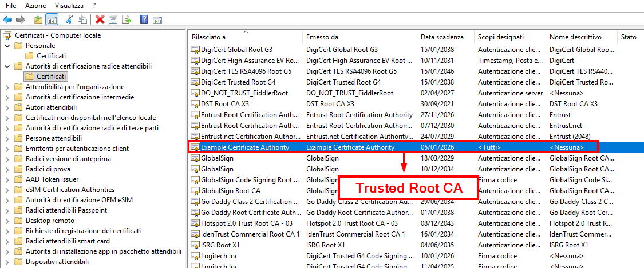Click the Export list toolbar icon
The width and height of the screenshot is (644, 268).
pyautogui.click(x=126, y=20)
